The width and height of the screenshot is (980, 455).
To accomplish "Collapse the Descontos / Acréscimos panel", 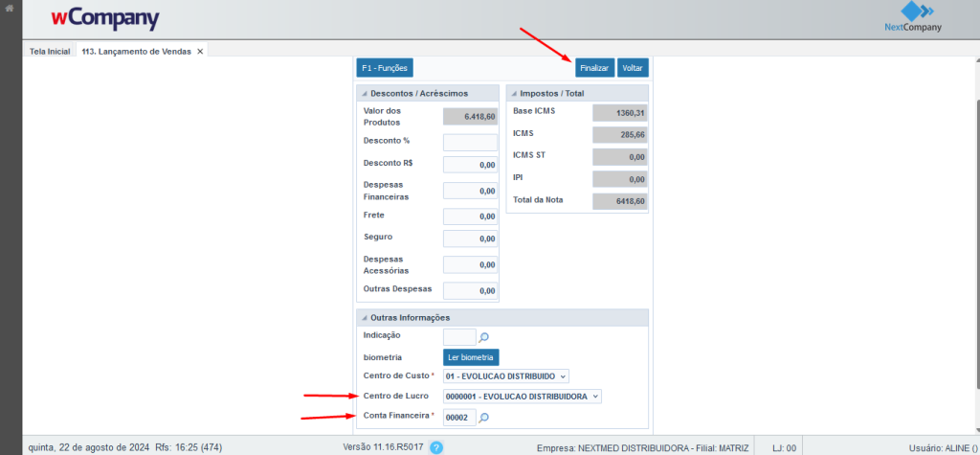I will (x=364, y=94).
